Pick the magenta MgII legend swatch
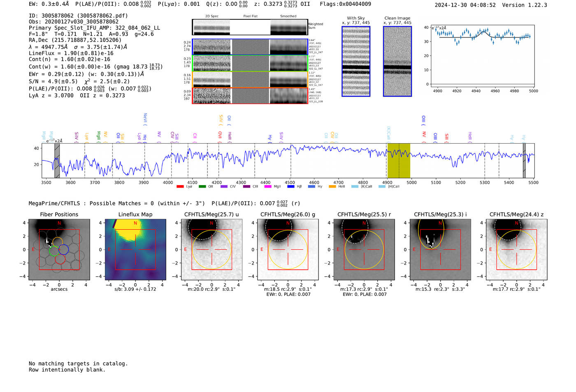 [268, 186]
